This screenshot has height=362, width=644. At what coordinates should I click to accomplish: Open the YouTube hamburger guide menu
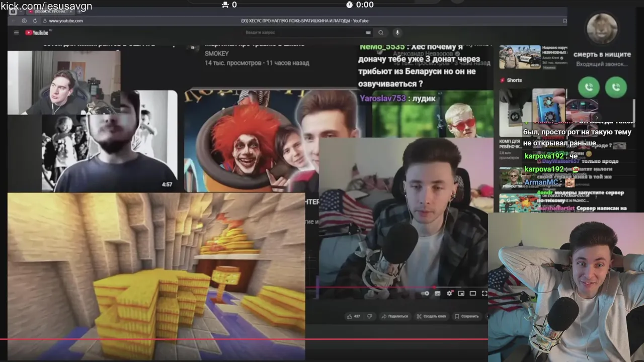pyautogui.click(x=16, y=33)
